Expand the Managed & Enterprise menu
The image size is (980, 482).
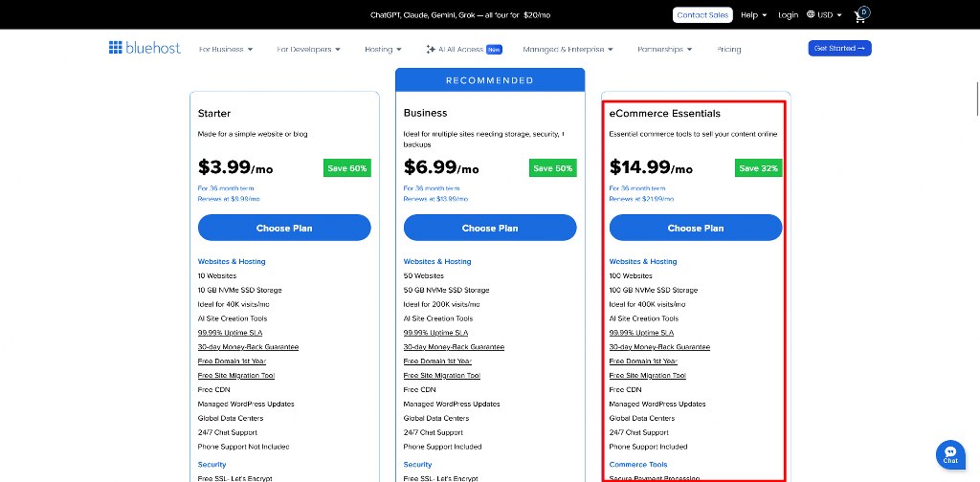coord(568,49)
